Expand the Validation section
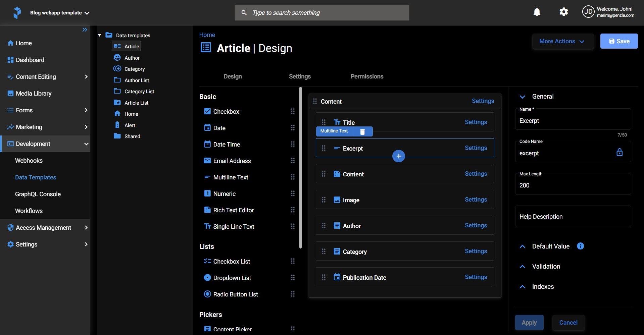 coord(523,267)
